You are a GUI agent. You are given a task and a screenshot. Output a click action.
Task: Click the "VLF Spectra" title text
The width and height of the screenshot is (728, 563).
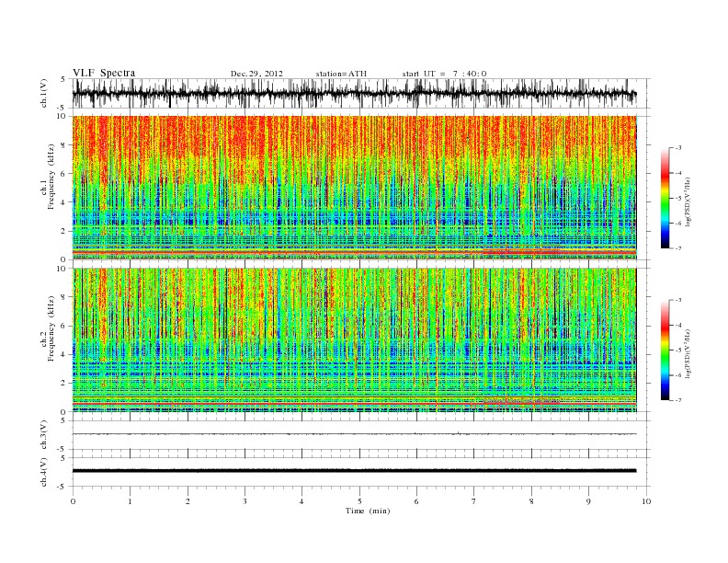[x=104, y=73]
